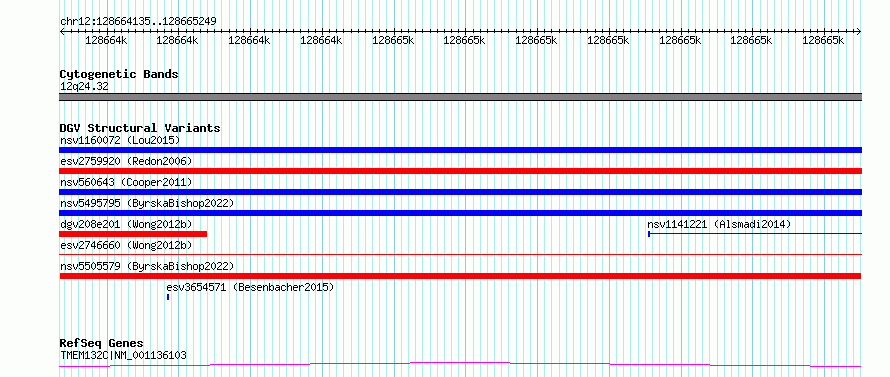Click the 12q24.32 gray cytogenetic band
The width and height of the screenshot is (890, 377).
460,97
